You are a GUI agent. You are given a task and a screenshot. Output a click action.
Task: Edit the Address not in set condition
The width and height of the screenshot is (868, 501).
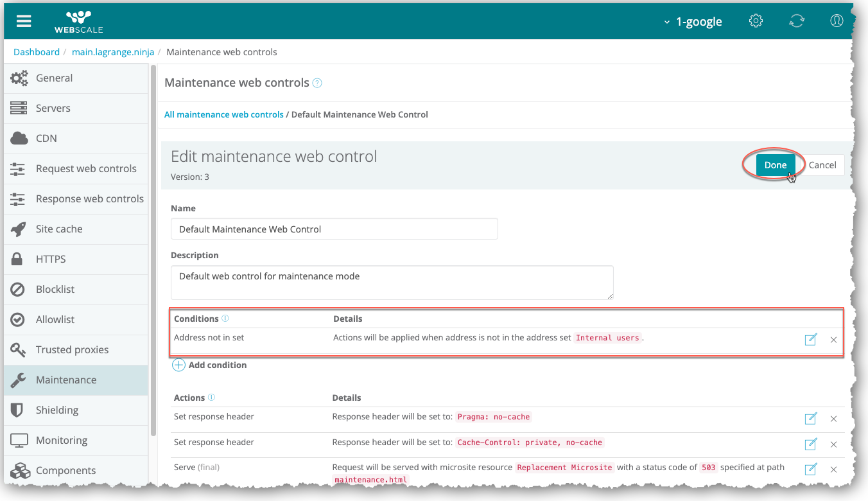(810, 339)
